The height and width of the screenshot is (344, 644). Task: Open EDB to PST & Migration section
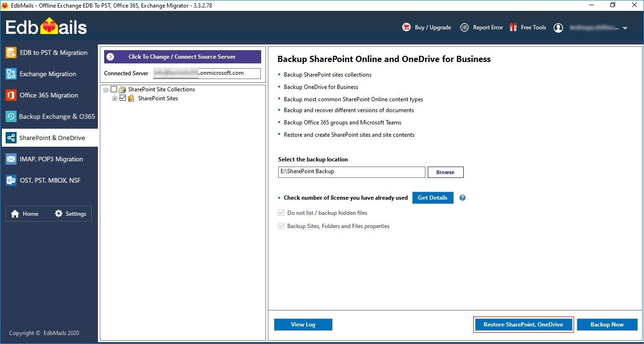coord(49,53)
